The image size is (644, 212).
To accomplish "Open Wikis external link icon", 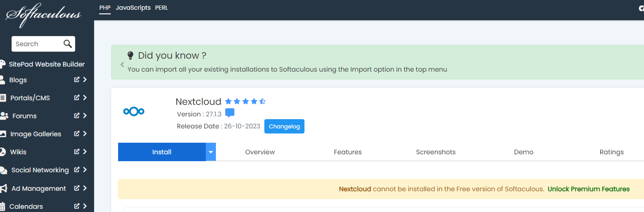I will [x=77, y=152].
